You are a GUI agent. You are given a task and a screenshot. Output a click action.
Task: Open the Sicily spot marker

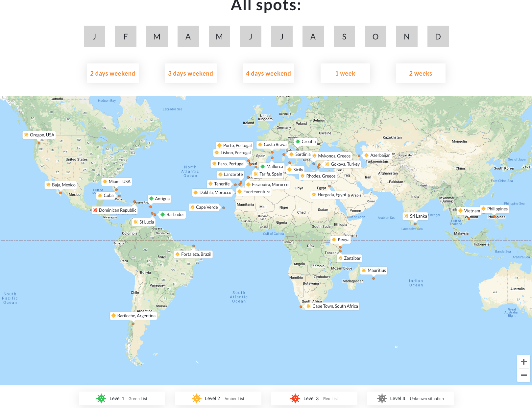point(295,170)
